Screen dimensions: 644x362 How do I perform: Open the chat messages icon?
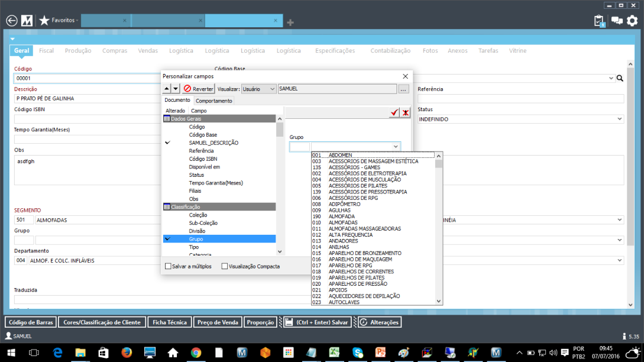pyautogui.click(x=617, y=21)
